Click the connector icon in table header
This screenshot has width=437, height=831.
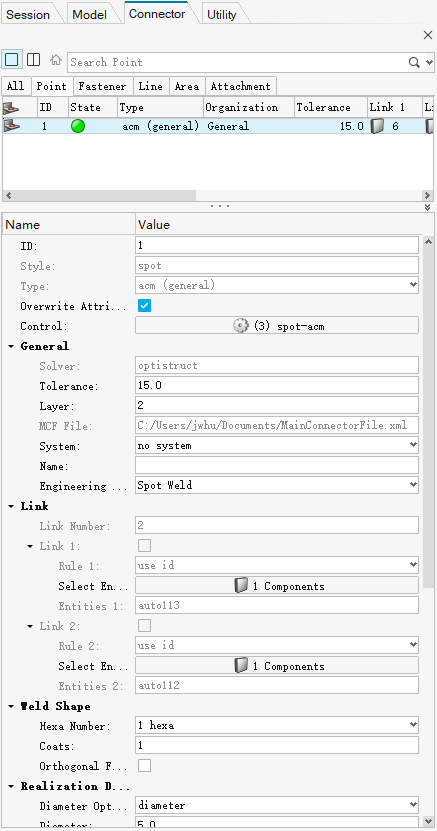click(11, 108)
